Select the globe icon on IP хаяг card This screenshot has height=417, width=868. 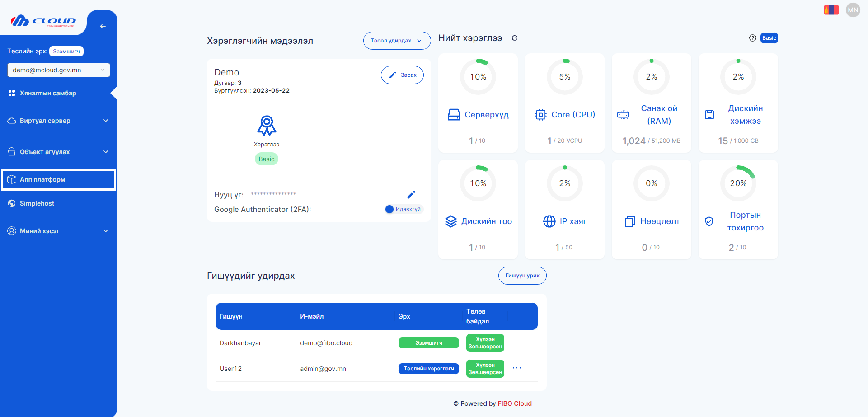pos(549,221)
